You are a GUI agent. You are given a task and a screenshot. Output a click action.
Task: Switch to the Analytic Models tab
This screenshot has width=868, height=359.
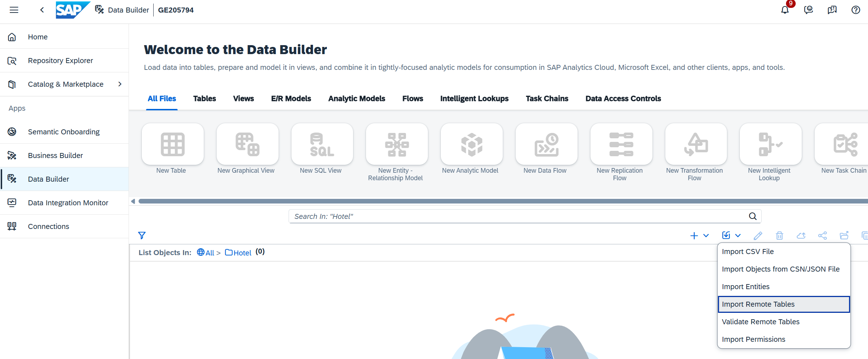pos(357,99)
